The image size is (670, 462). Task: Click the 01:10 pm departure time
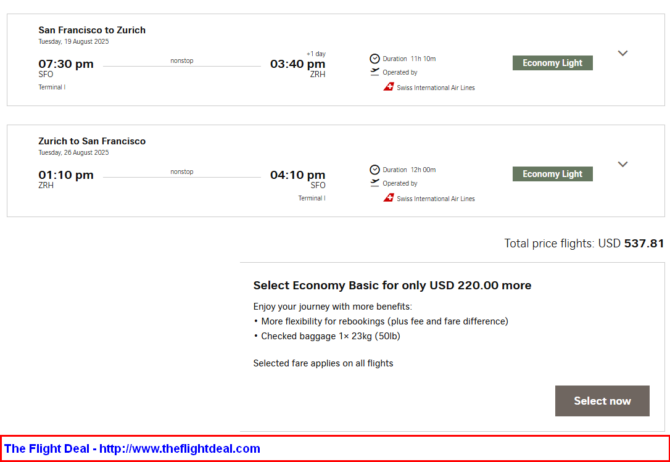click(66, 175)
